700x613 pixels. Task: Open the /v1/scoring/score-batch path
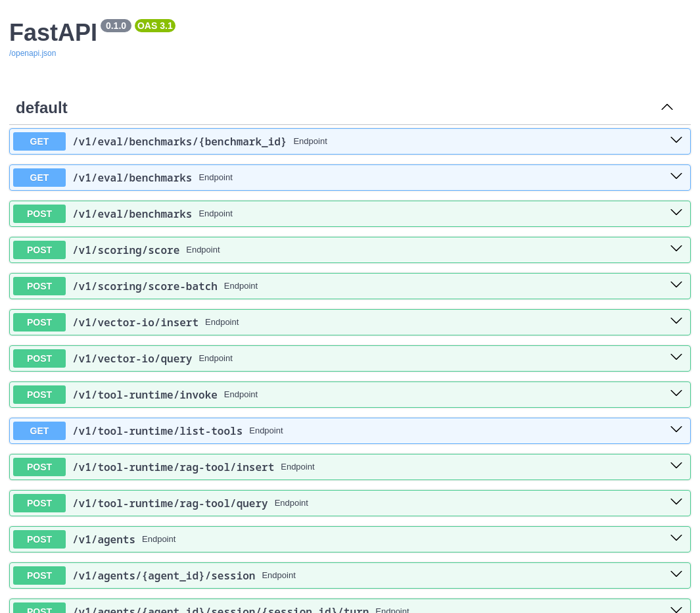point(145,286)
